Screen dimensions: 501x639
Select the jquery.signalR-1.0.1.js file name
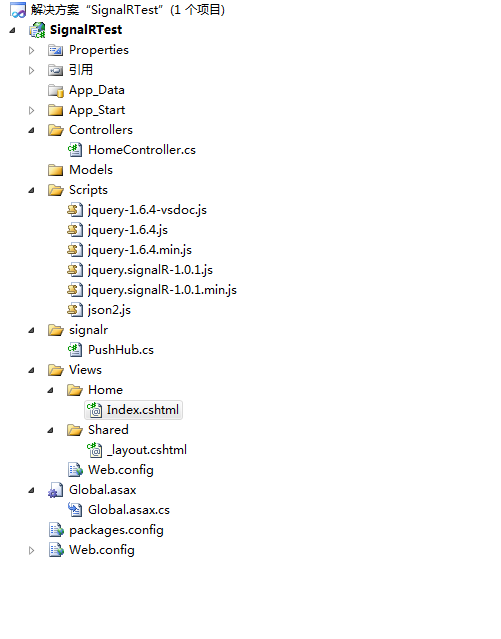point(150,270)
